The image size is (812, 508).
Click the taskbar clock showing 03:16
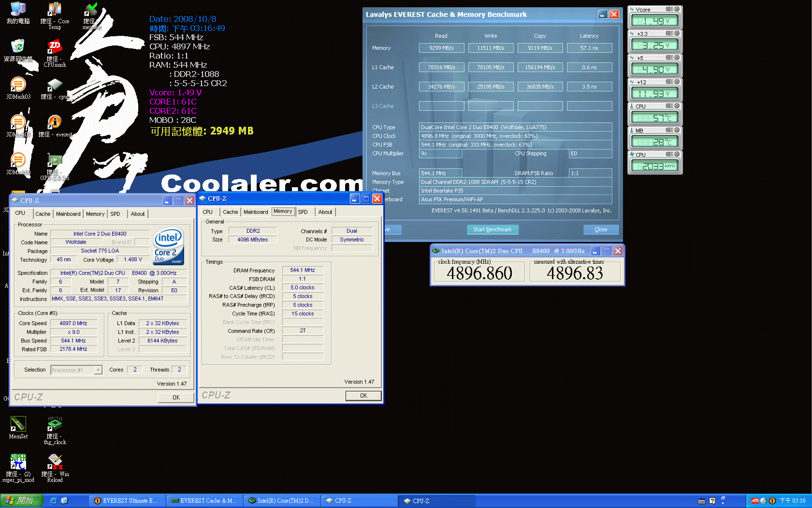pos(793,501)
